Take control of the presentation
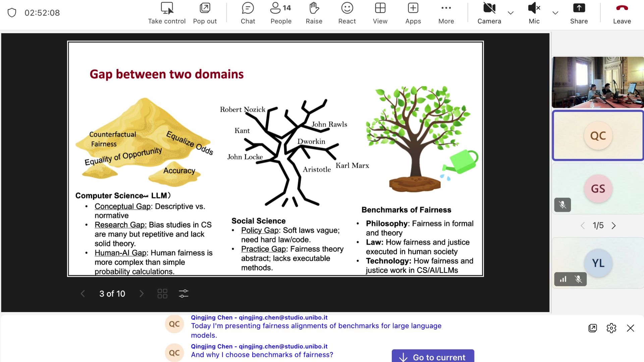This screenshot has width=644, height=362. click(167, 13)
